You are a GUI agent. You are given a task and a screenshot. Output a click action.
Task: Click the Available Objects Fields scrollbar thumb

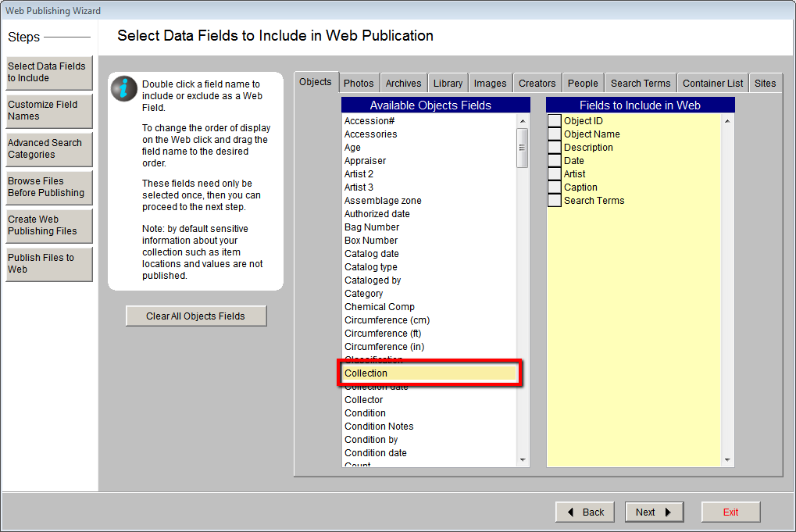click(523, 148)
